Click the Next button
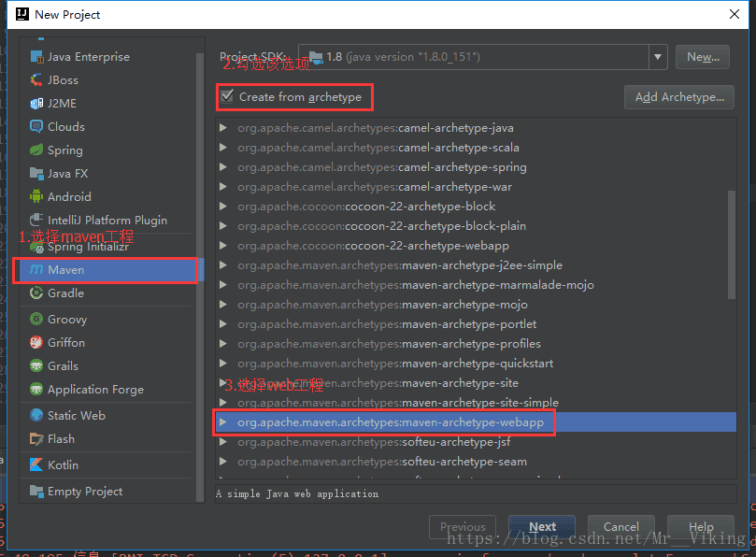Screen dimensions: 756x557 point(542,526)
